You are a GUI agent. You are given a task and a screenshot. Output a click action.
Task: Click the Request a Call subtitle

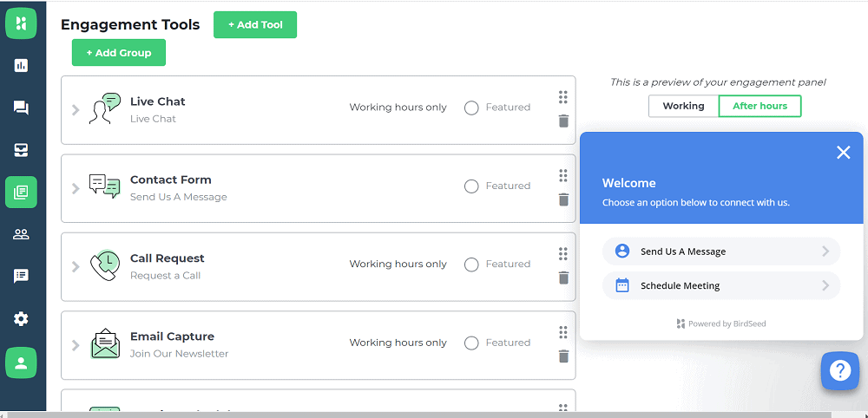(165, 276)
